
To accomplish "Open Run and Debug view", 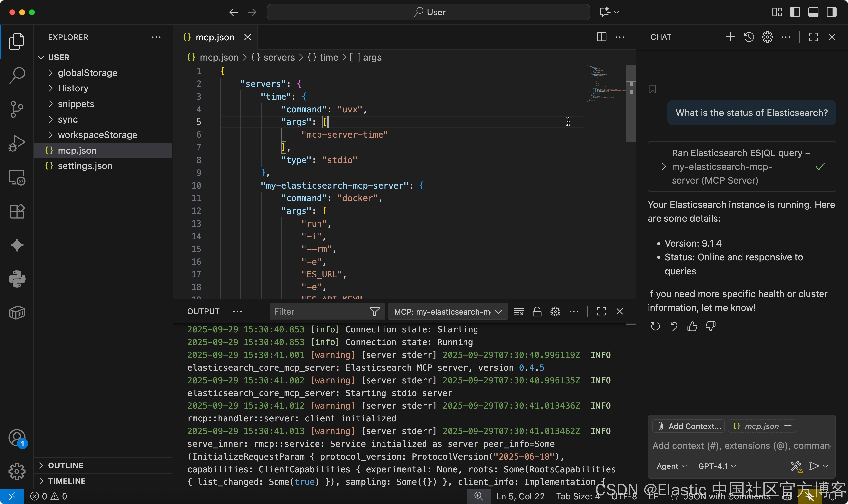I will (17, 143).
